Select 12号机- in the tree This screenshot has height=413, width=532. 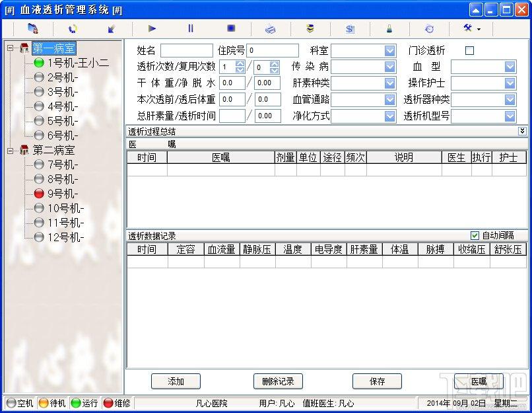(x=66, y=237)
